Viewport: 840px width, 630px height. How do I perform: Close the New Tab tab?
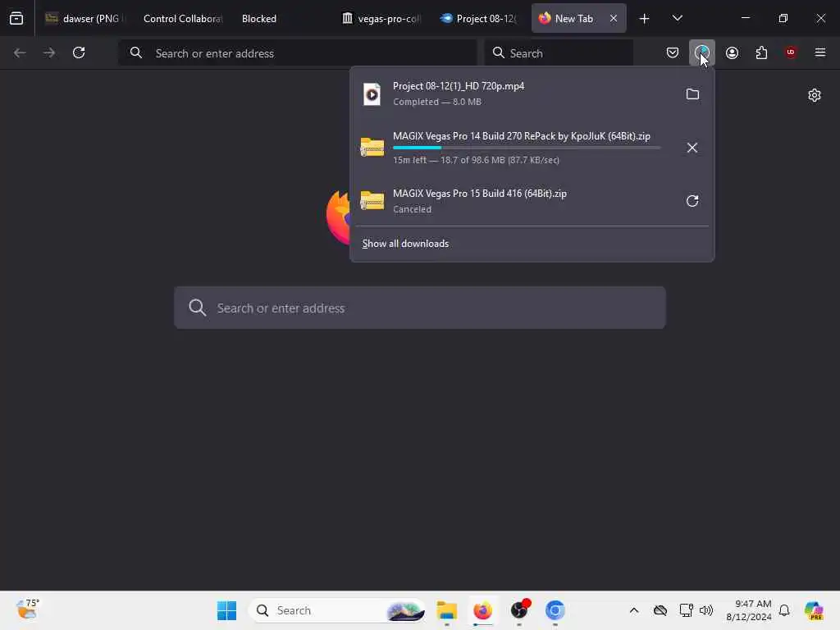614,18
